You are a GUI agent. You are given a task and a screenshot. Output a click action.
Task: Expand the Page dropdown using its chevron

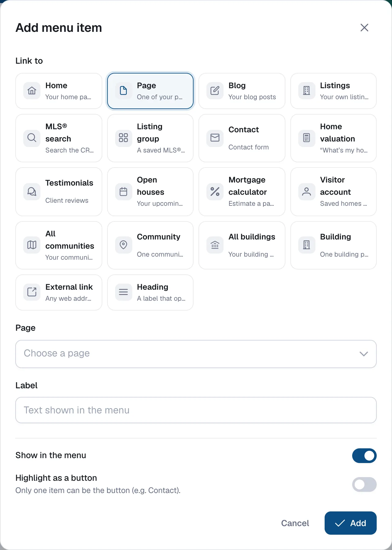[364, 354]
